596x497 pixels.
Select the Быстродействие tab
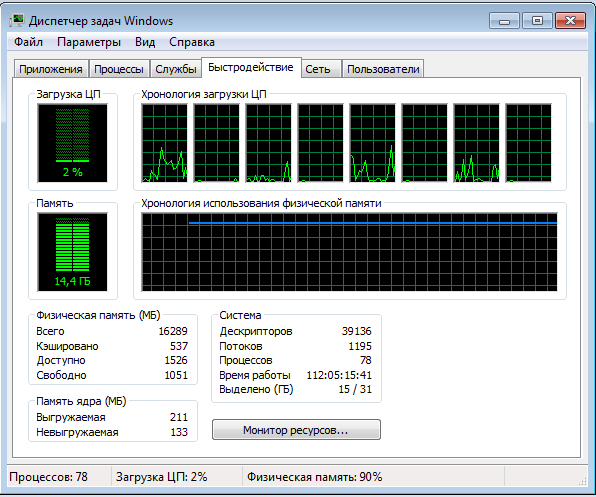pyautogui.click(x=251, y=68)
